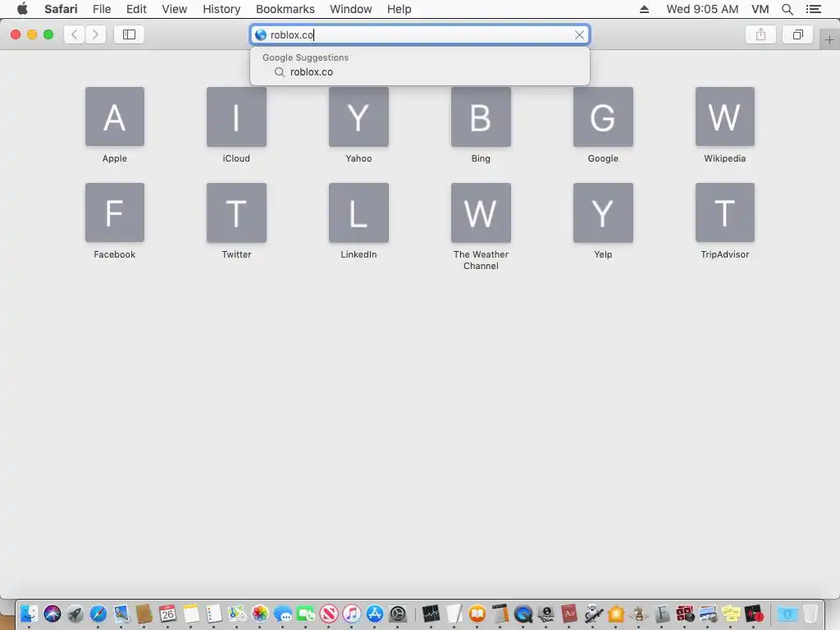840x630 pixels.
Task: Open the History menu
Action: pyautogui.click(x=221, y=9)
